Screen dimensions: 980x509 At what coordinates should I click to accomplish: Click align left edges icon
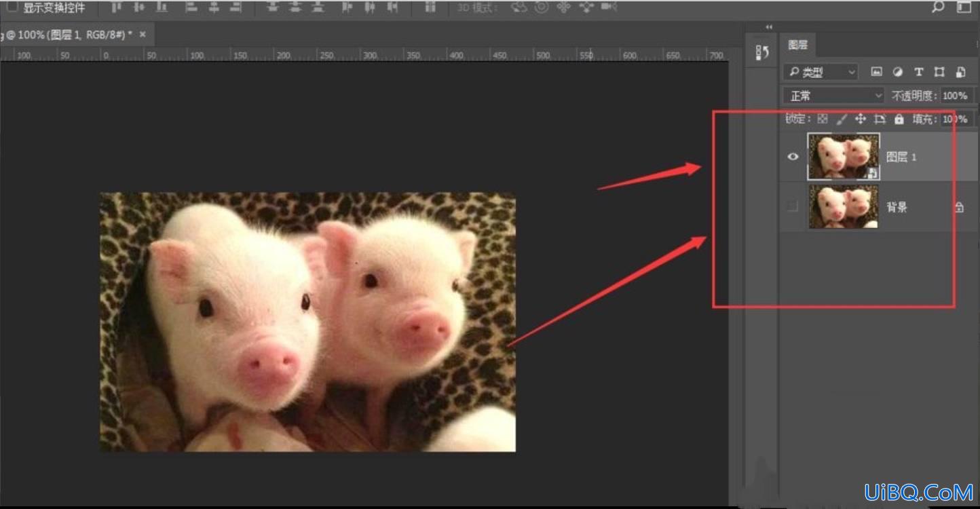coord(191,7)
